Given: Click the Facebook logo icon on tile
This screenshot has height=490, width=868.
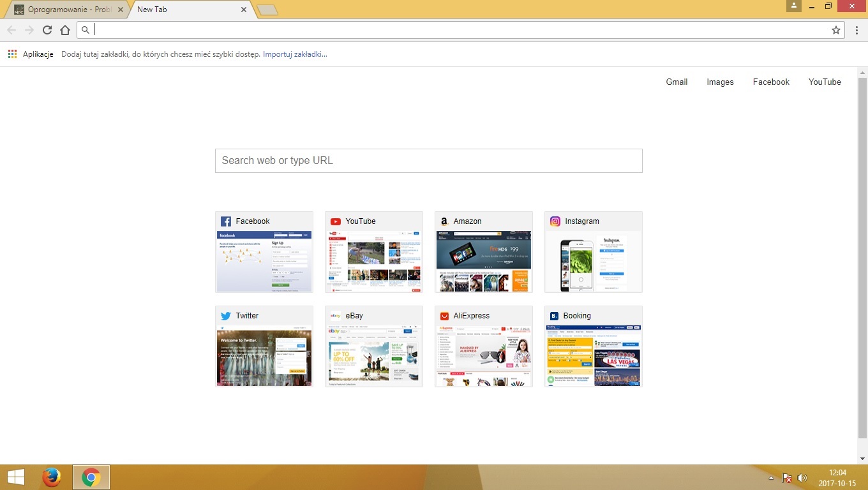Looking at the screenshot, I should click(226, 221).
